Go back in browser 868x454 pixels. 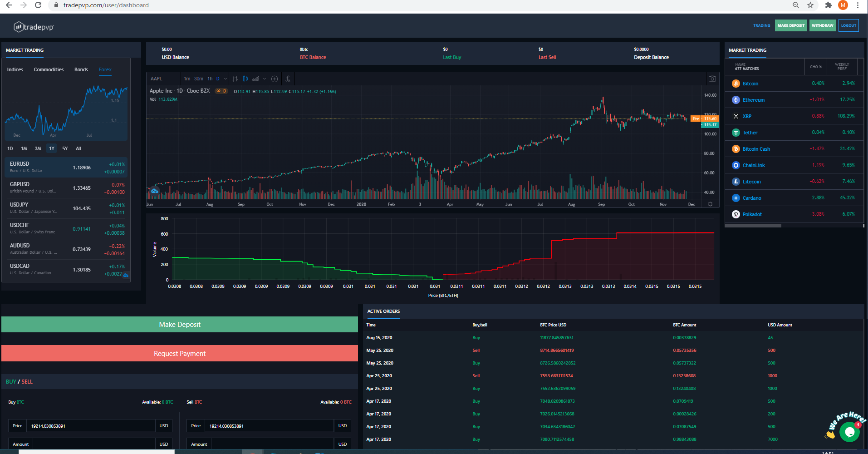point(9,5)
